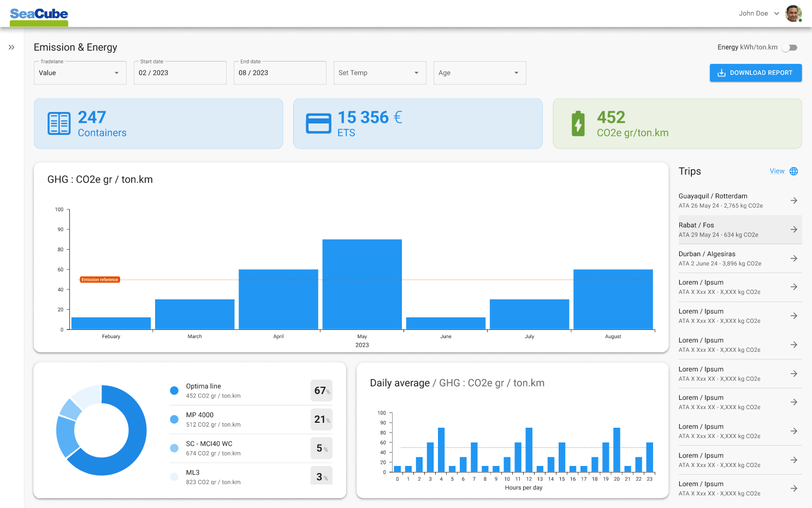812x508 pixels.
Task: Click the SC - MCI40 WC legend dot
Action: 174,448
